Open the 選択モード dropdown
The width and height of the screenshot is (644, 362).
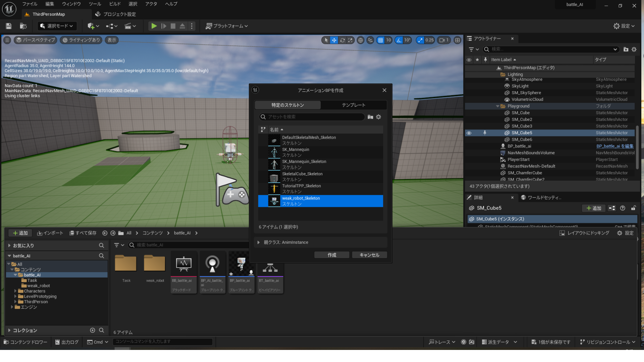(57, 26)
